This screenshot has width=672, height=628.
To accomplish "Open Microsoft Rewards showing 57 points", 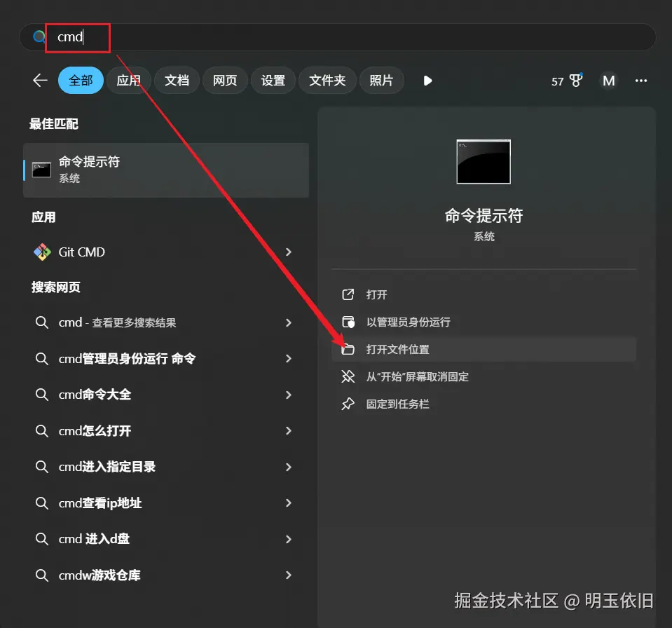I will pyautogui.click(x=566, y=81).
